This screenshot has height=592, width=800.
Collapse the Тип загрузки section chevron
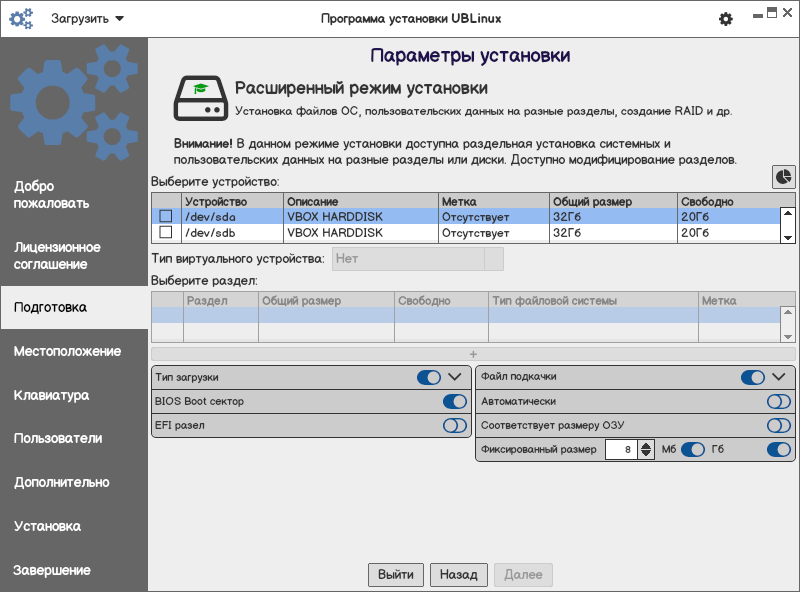455,377
